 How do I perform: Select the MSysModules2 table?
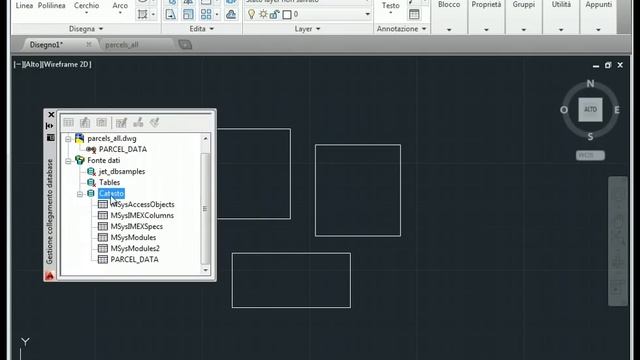(x=135, y=249)
